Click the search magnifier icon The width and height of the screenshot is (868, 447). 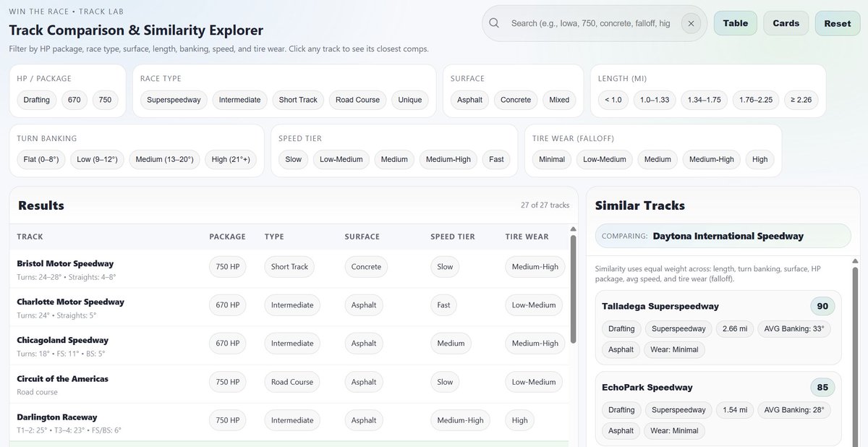click(494, 23)
